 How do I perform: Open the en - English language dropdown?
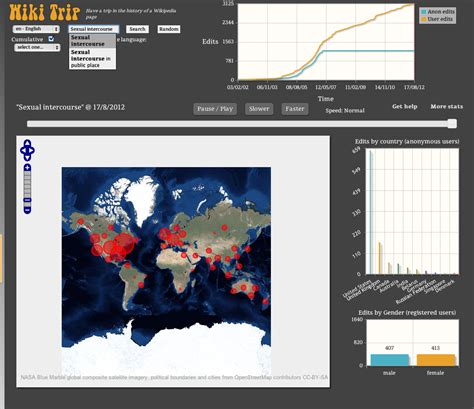pyautogui.click(x=36, y=29)
